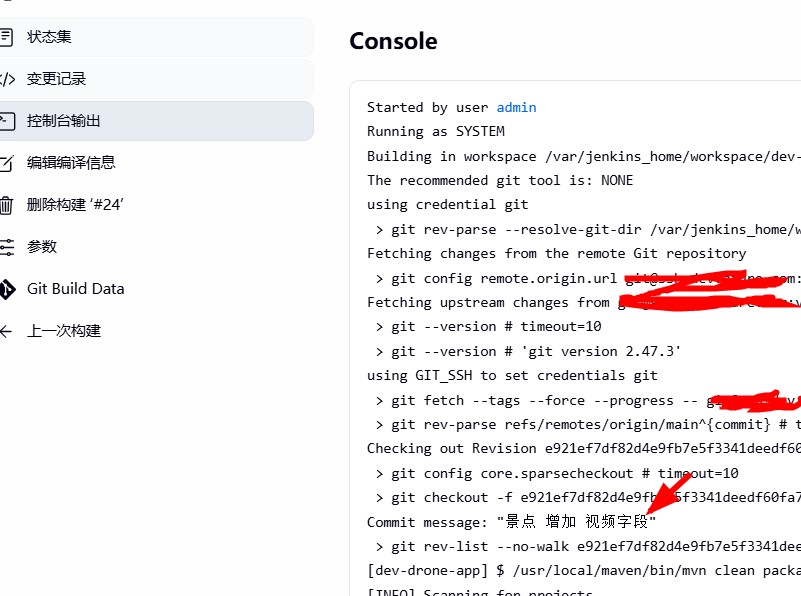Screen dimensions: 801x596
Task: Open the 变更记录 sidebar item
Action: coord(156,79)
